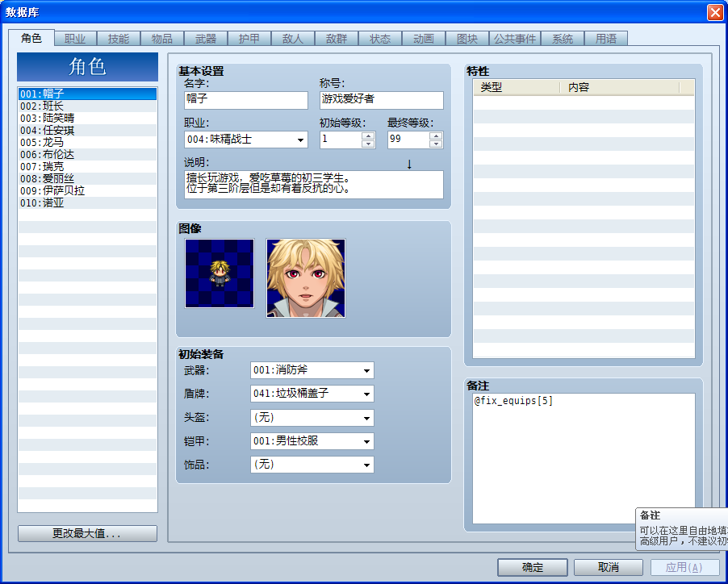Click the 确定 button
Viewport: 728px width, 584px height.
coord(533,567)
